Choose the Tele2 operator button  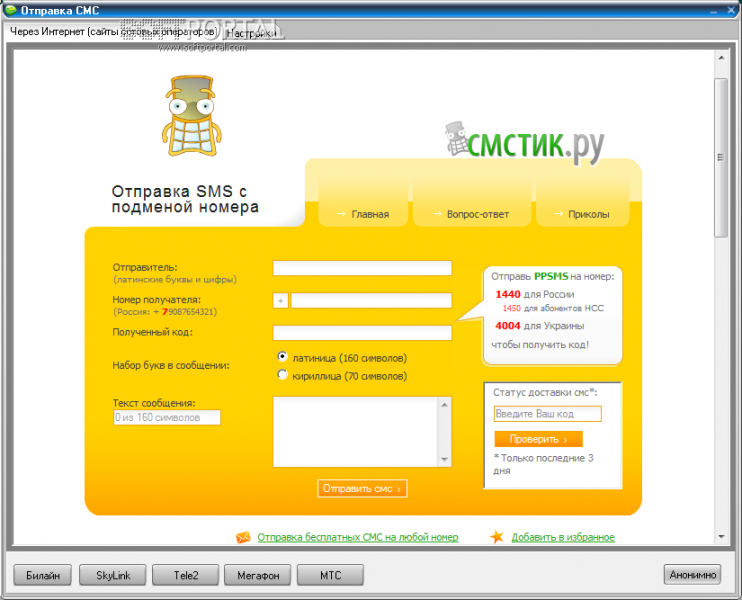[x=186, y=575]
